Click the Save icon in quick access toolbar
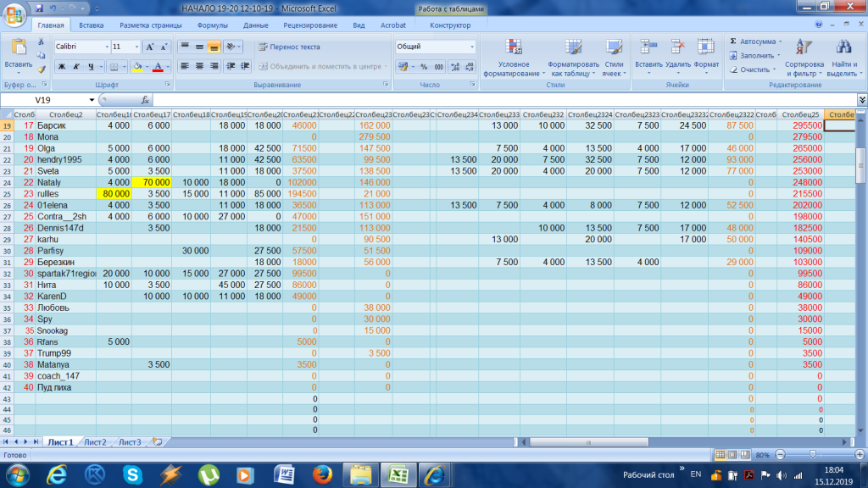Screen dimensions: 868x488 [x=39, y=9]
